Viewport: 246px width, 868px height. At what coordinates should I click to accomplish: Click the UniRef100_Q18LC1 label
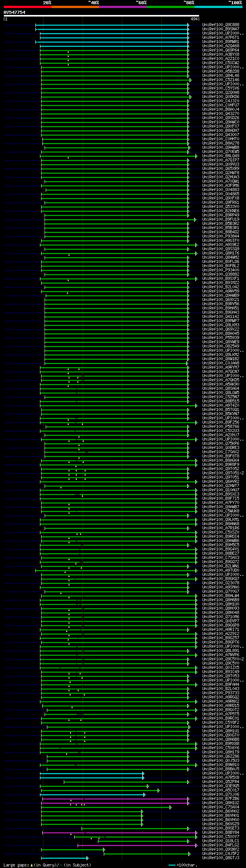tap(221, 841)
